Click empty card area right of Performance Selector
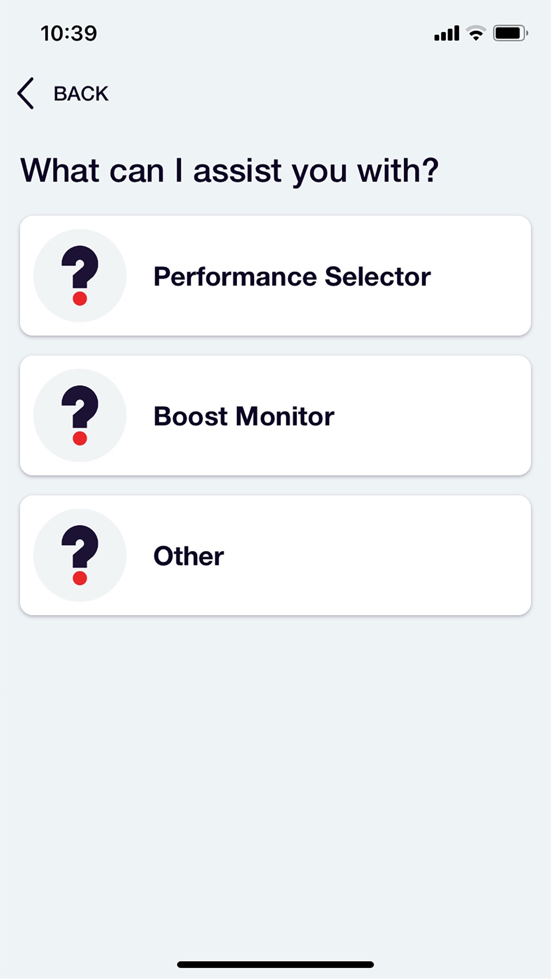551x980 pixels. point(485,276)
